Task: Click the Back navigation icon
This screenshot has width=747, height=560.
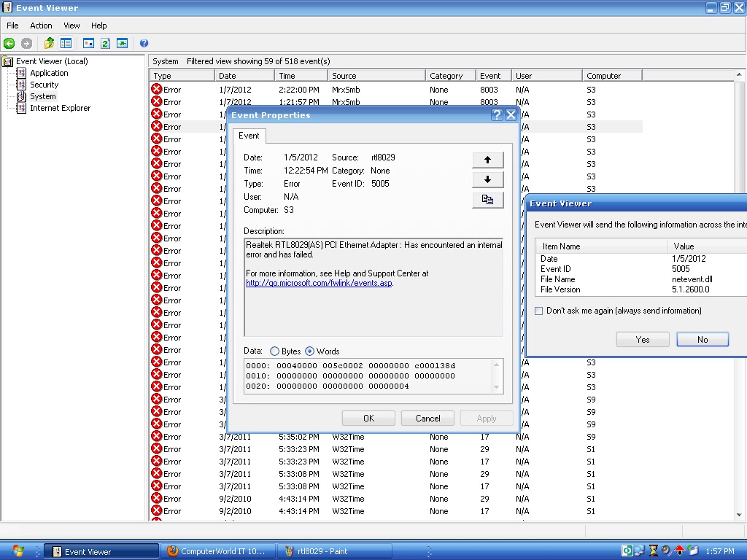Action: (9, 43)
